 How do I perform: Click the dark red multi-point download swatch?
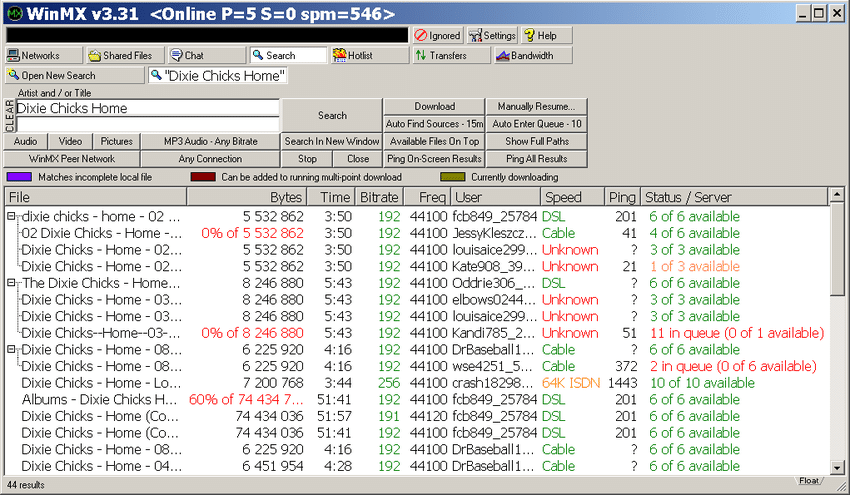point(203,177)
